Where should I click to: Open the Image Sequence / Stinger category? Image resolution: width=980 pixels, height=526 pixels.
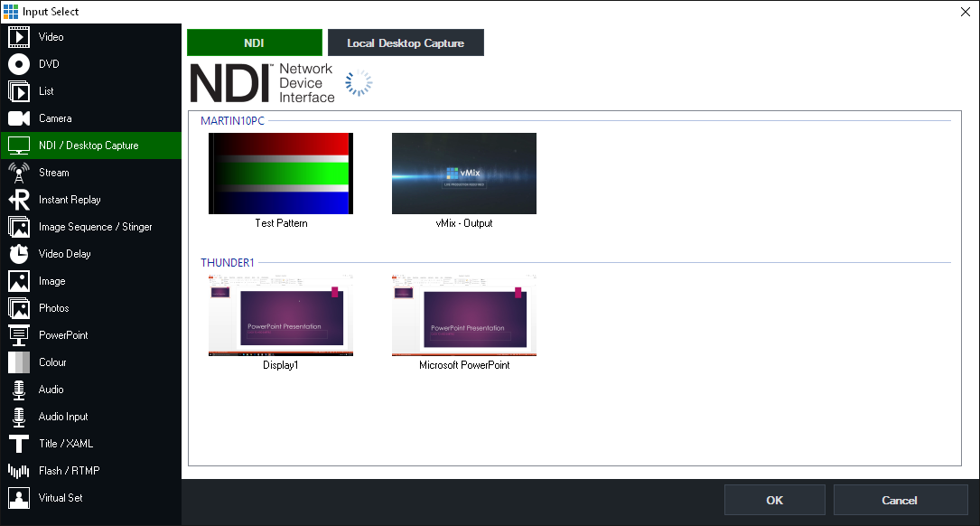tap(95, 227)
